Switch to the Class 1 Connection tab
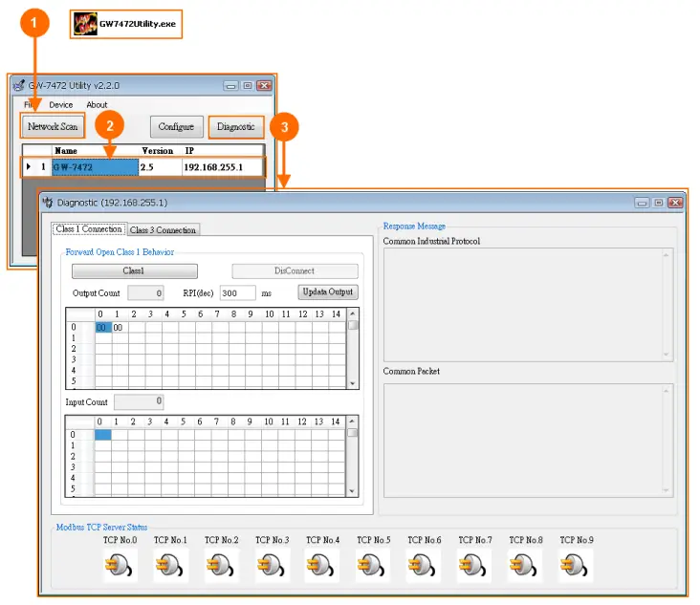The height and width of the screenshot is (605, 700). (x=89, y=228)
